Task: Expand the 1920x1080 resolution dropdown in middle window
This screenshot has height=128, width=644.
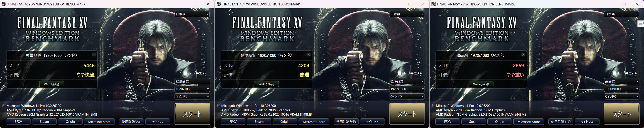Action: (407, 89)
